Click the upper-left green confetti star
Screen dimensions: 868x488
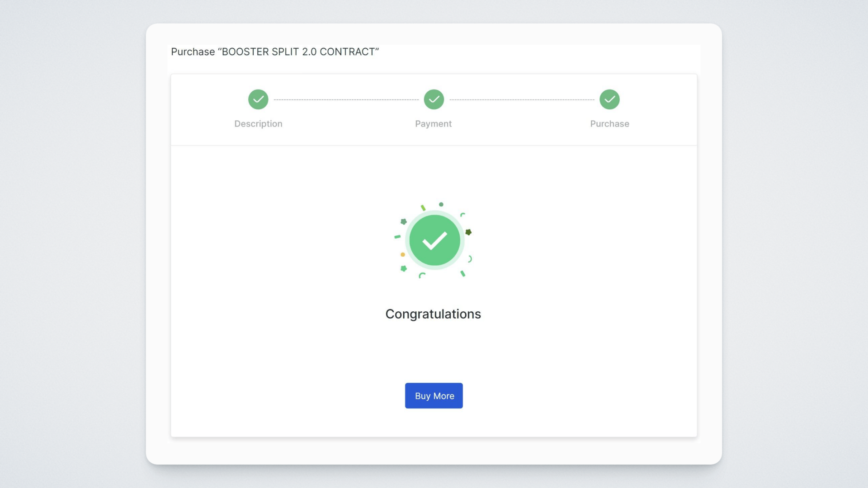pos(404,221)
